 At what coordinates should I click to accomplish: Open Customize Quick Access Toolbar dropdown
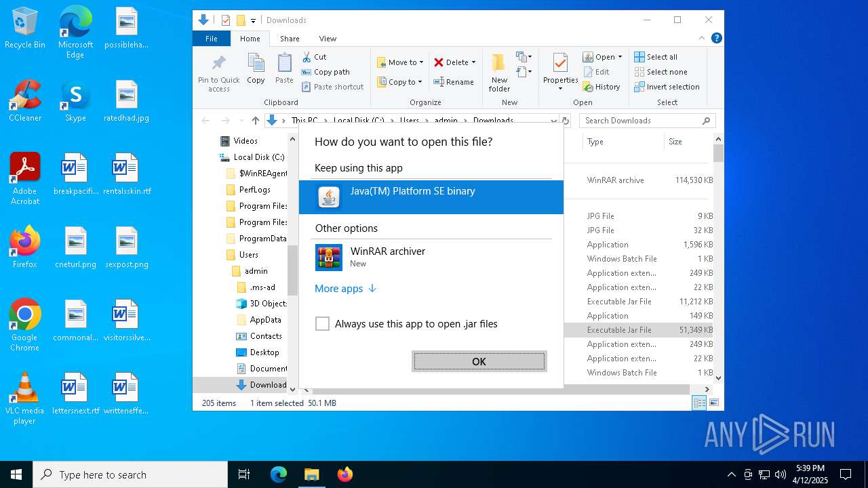[x=253, y=20]
